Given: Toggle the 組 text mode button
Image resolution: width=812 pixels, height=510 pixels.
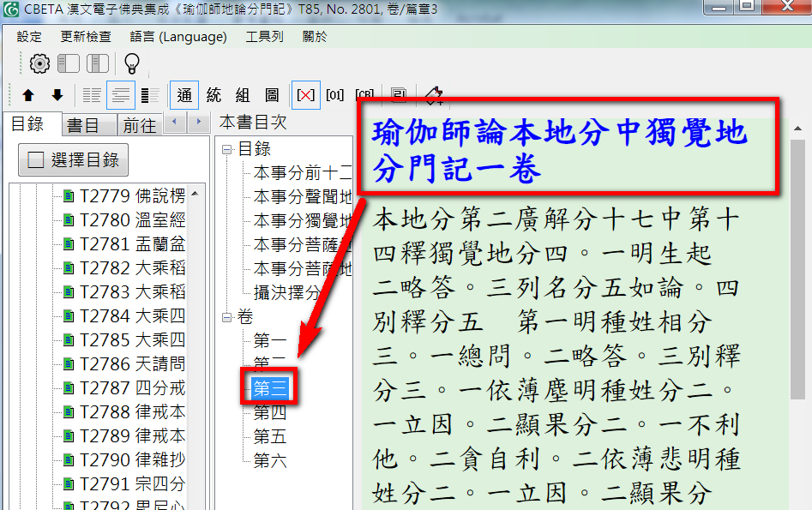Looking at the screenshot, I should (243, 95).
